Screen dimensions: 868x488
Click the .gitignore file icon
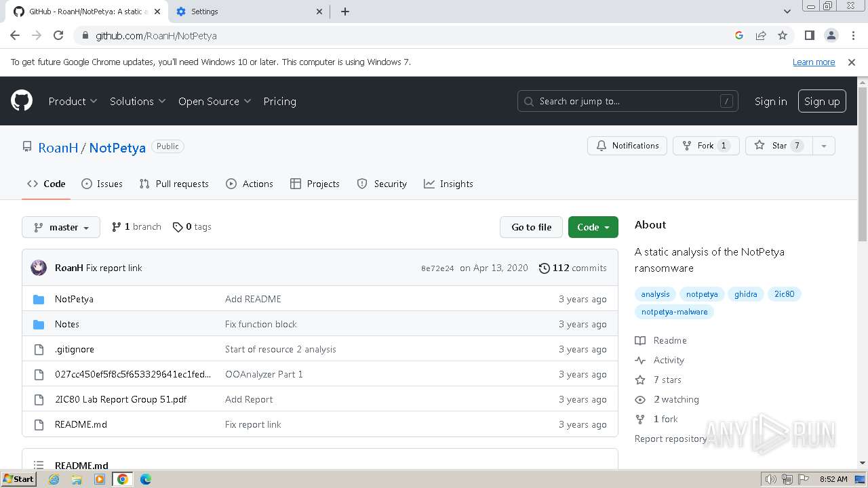39,349
